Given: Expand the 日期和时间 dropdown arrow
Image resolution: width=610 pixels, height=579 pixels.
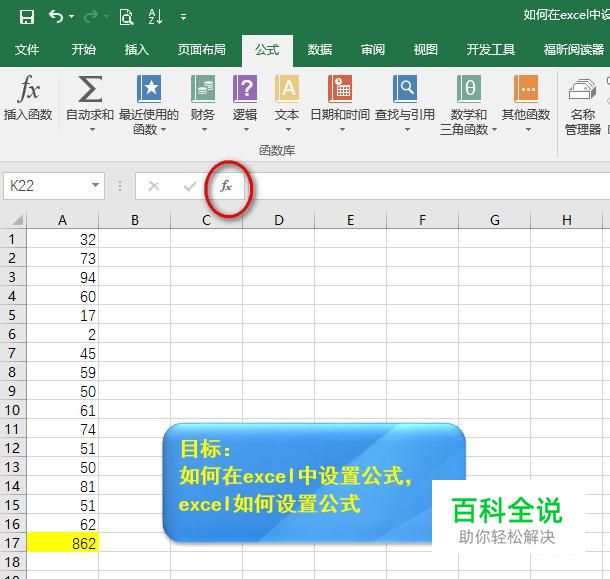Looking at the screenshot, I should 342,130.
